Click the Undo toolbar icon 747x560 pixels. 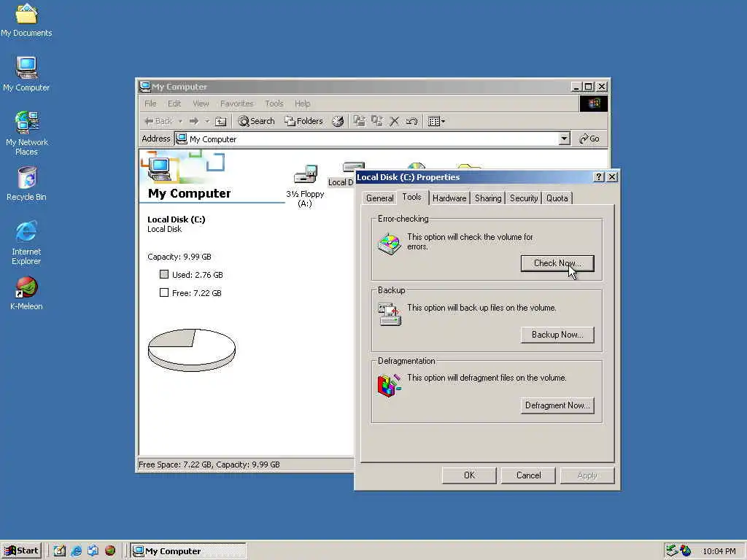[x=411, y=122]
